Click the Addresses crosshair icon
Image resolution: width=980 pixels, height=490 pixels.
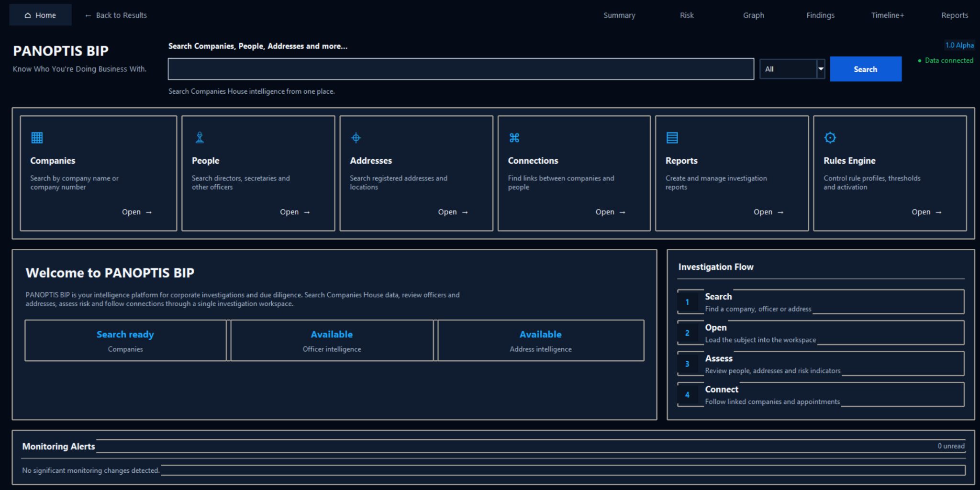pos(356,138)
